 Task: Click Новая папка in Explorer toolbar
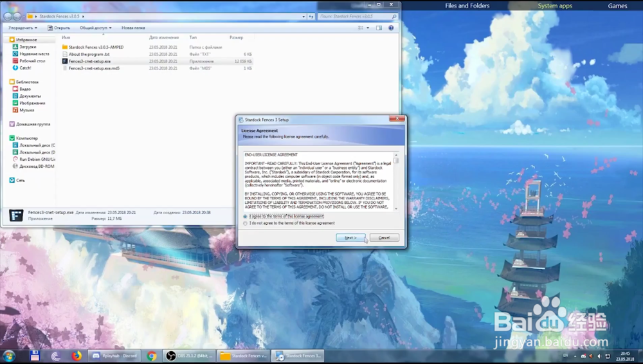pyautogui.click(x=133, y=28)
